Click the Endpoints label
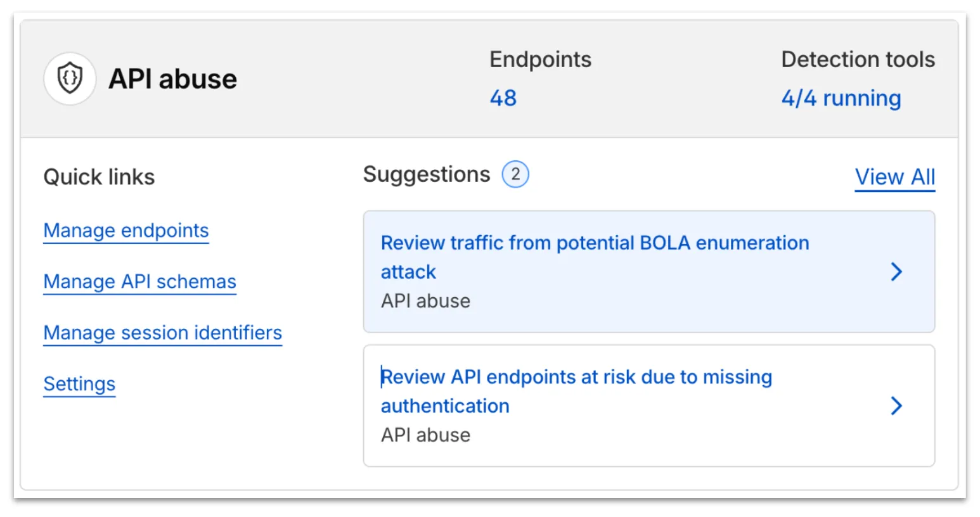The height and width of the screenshot is (517, 980). 540,60
